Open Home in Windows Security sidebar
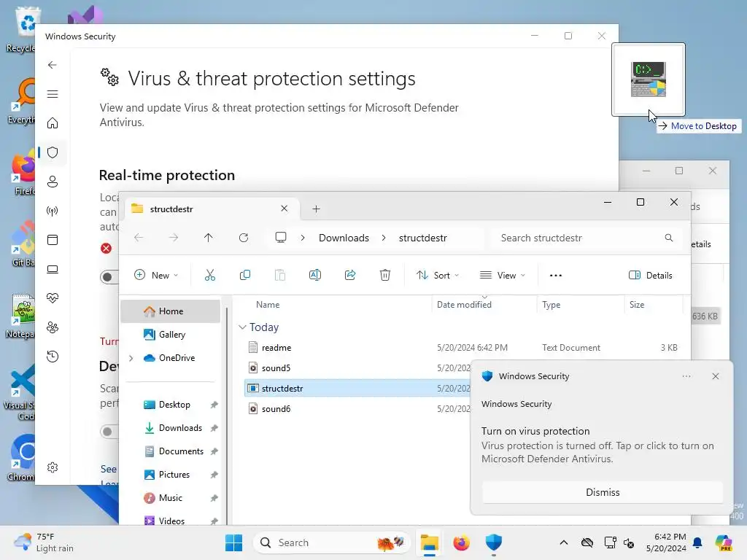The image size is (747, 560). coord(53,123)
